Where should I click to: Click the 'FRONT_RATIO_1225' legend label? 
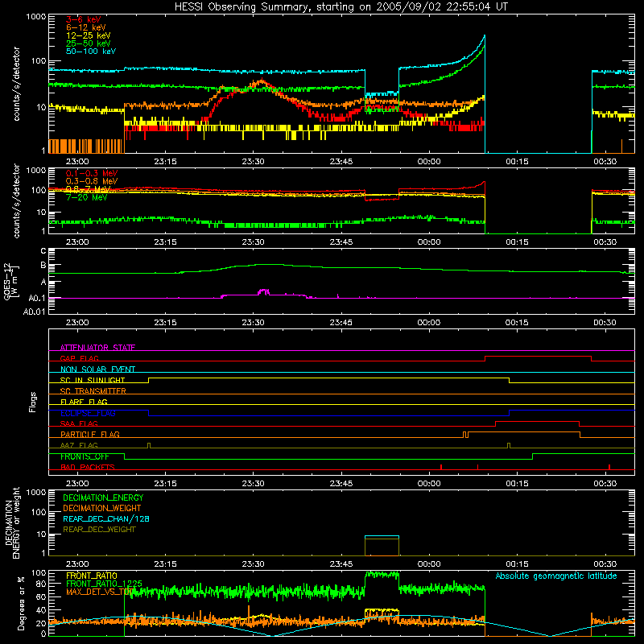point(104,584)
